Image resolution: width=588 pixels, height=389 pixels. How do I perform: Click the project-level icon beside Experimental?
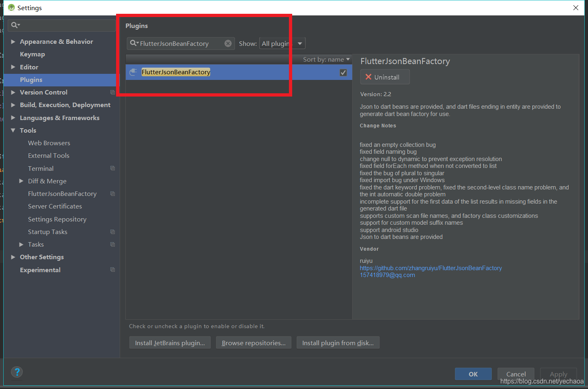[113, 270]
